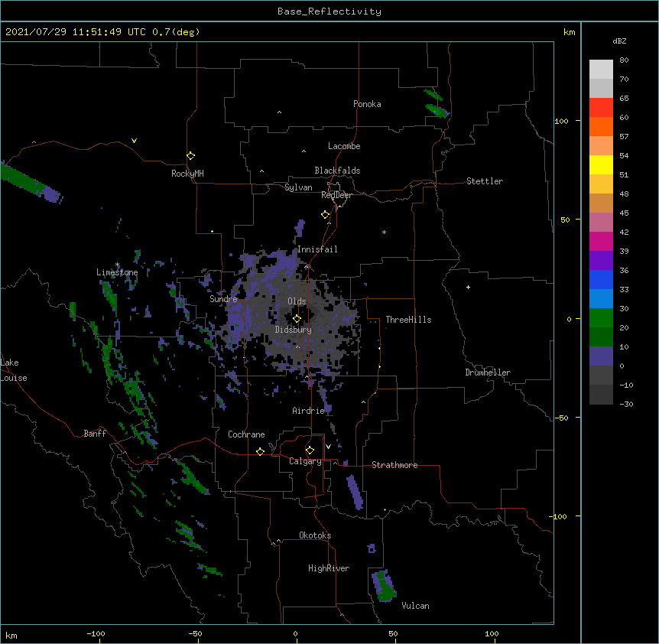Click the Olds town label

tap(297, 301)
